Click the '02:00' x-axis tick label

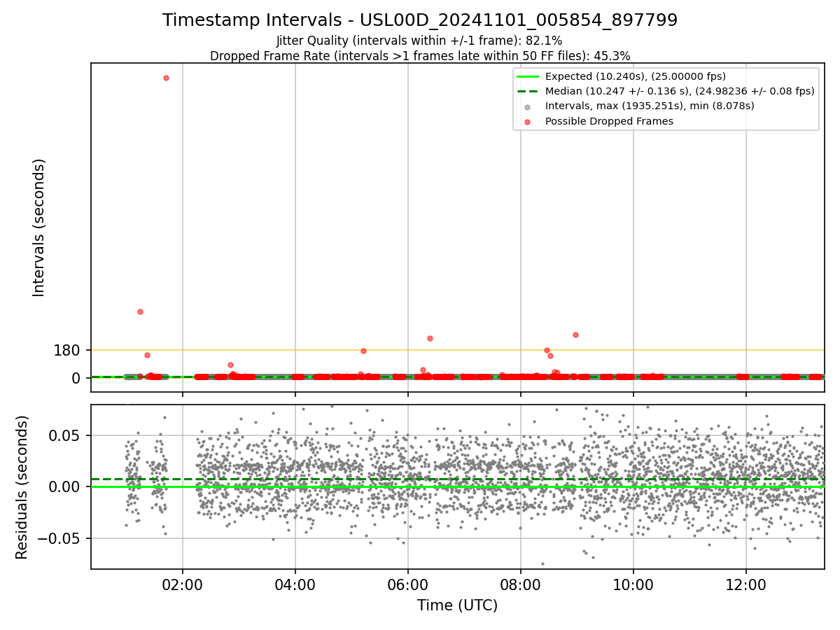tap(183, 585)
